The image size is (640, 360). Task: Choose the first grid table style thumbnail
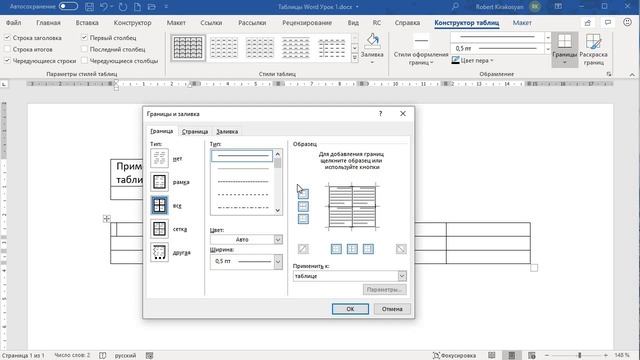[x=188, y=48]
